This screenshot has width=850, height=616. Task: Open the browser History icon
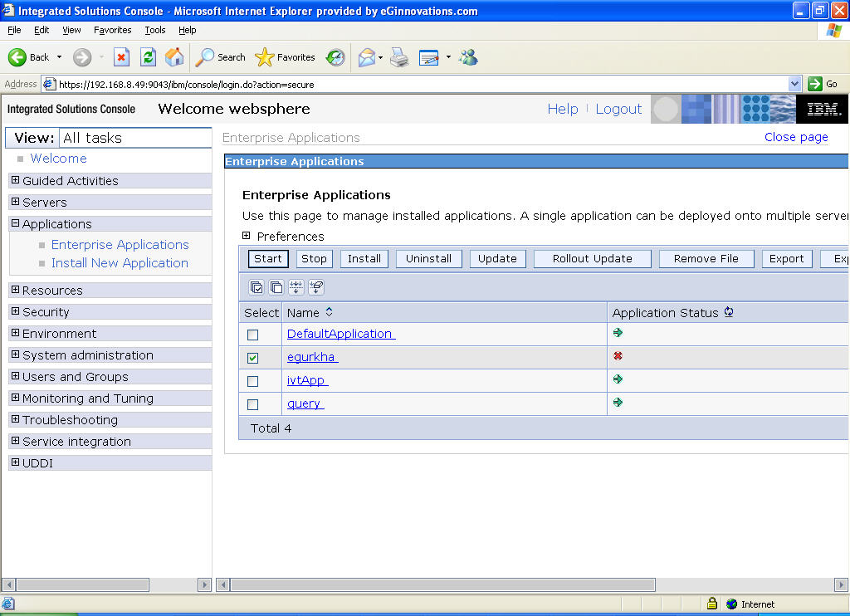click(x=335, y=57)
